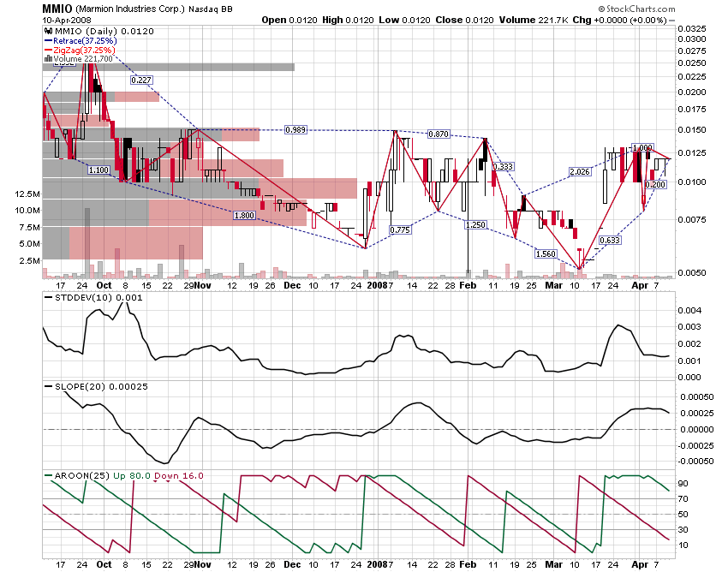Click the AROON(25) indicator title
The width and height of the screenshot is (728, 572).
[81, 475]
